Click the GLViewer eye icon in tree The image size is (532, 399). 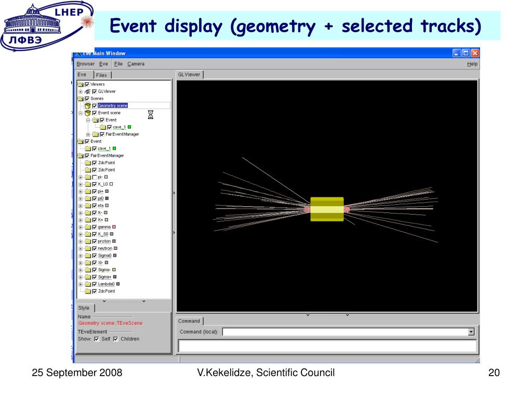87,91
